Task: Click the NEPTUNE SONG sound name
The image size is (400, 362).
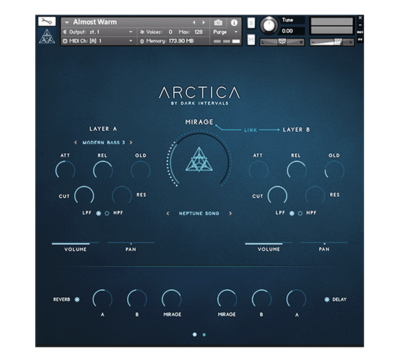Action: pos(199,213)
